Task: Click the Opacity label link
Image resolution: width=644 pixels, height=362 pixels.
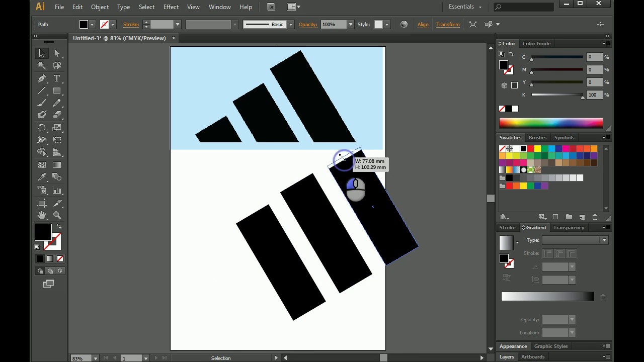Action: pyautogui.click(x=308, y=24)
